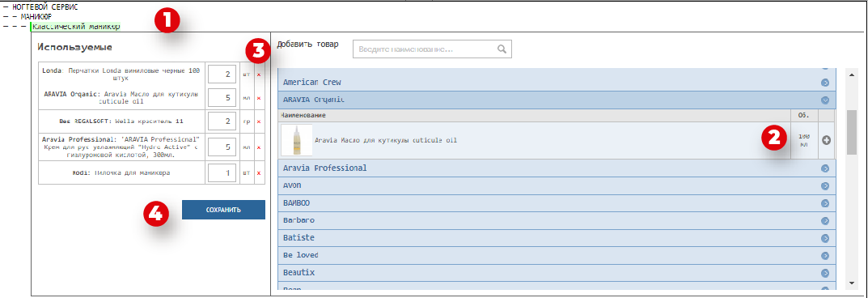
Task: Expand the Batiste brand
Action: (x=825, y=238)
